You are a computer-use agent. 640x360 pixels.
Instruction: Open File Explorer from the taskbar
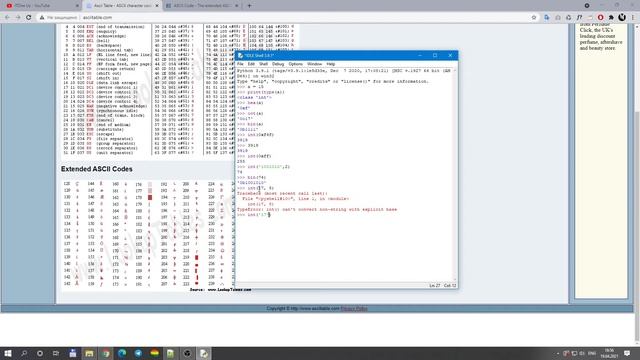89,353
